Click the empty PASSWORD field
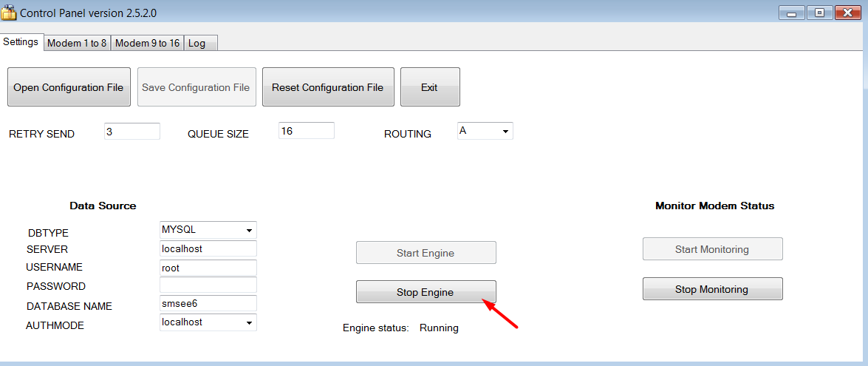Screen dimensions: 868x366 [x=208, y=285]
